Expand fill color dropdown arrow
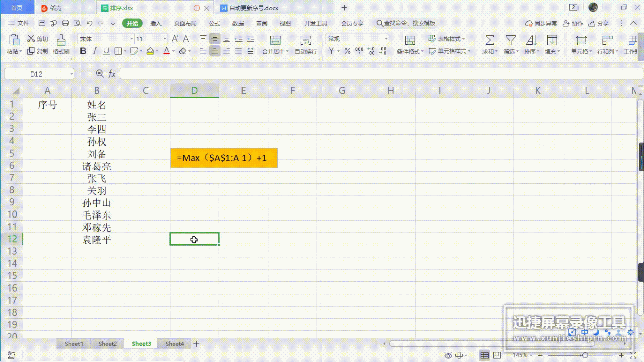 pos(157,51)
